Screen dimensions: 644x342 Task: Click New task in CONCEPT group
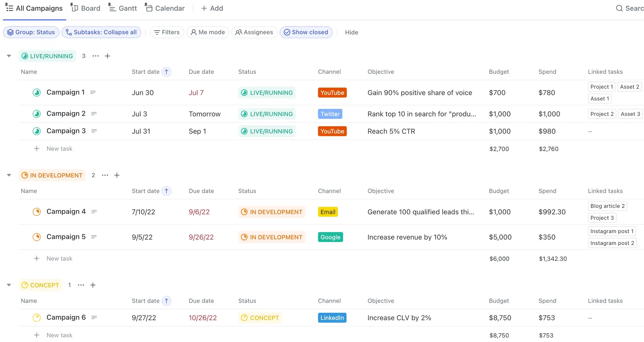[x=59, y=335]
